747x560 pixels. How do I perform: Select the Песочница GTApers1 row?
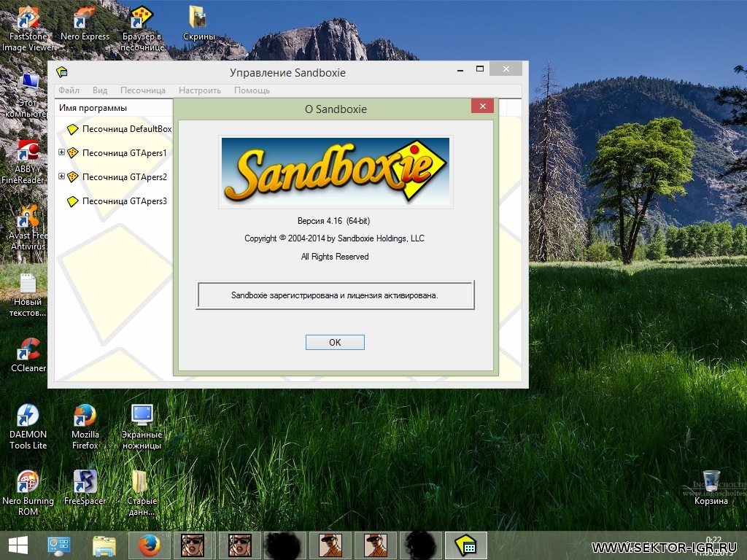(117, 153)
